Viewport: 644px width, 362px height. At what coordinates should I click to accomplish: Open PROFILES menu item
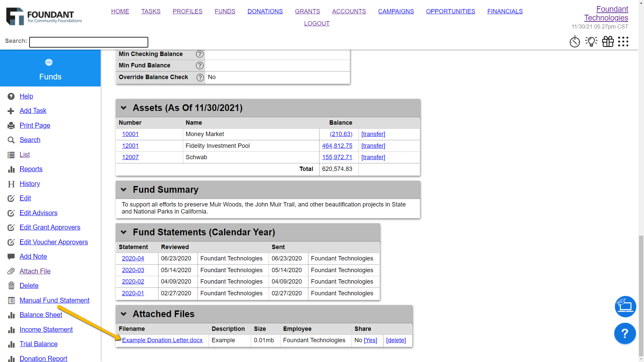pyautogui.click(x=187, y=11)
